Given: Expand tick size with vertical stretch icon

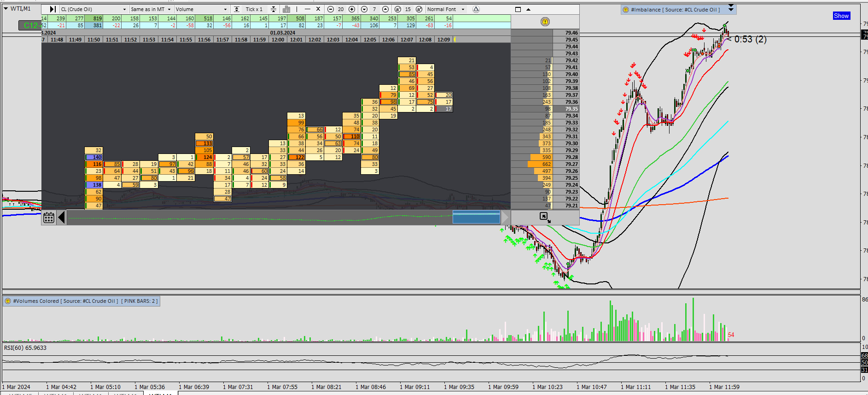Looking at the screenshot, I should (x=237, y=9).
